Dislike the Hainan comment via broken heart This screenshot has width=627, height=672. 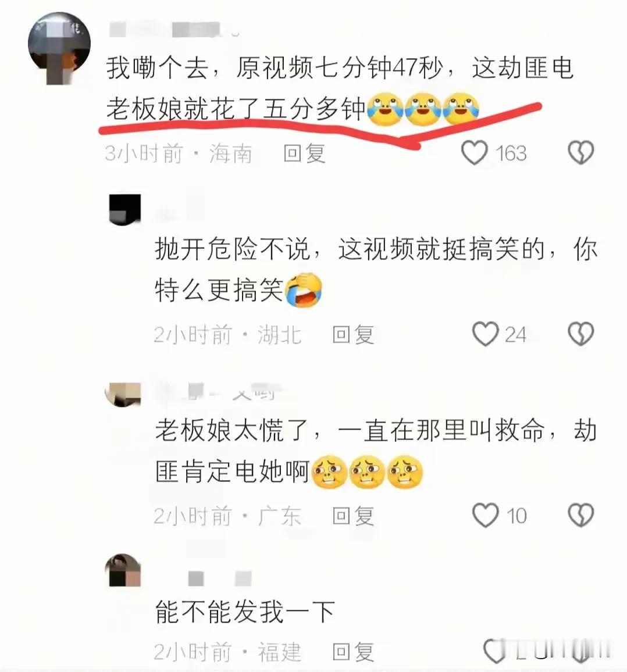point(580,152)
